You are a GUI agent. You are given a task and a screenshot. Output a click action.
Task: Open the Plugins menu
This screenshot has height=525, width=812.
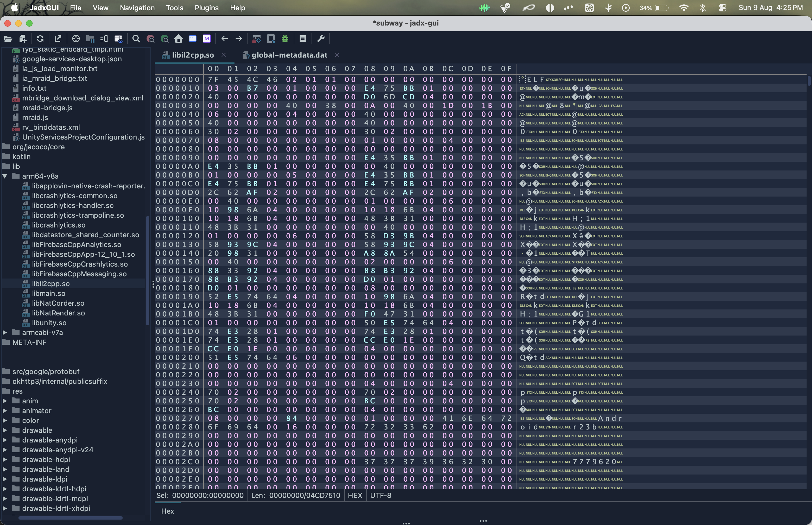coord(207,8)
